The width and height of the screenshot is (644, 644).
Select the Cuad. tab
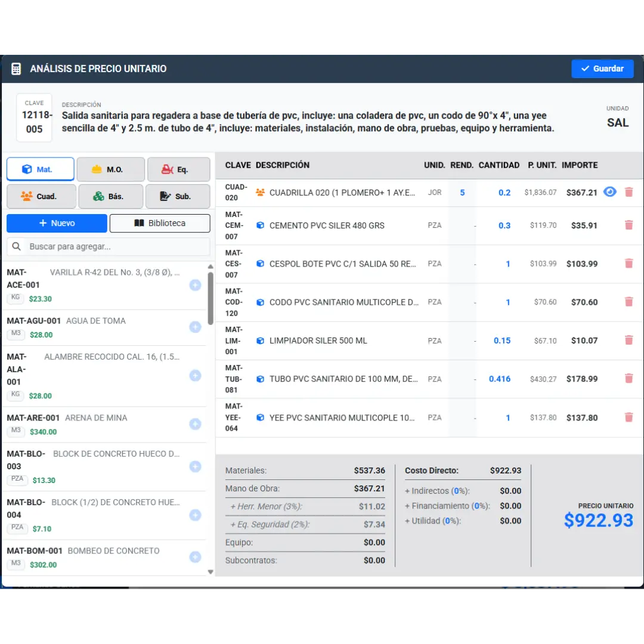coord(41,196)
